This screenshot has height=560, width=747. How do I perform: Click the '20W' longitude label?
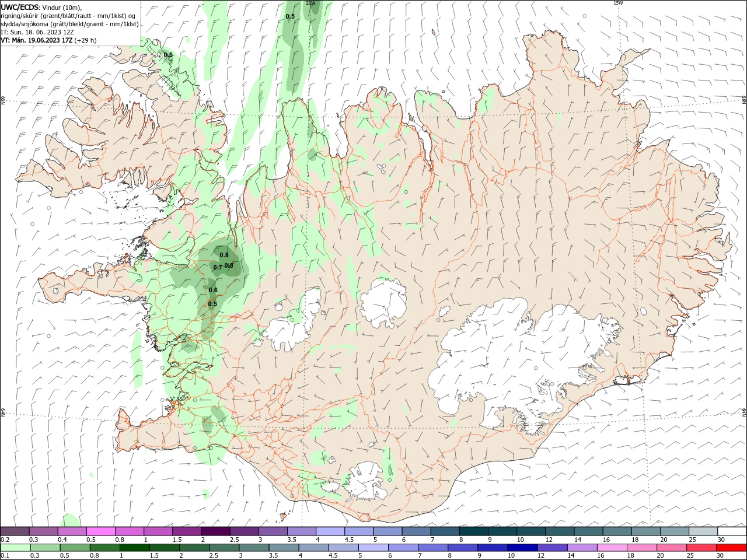click(x=310, y=3)
